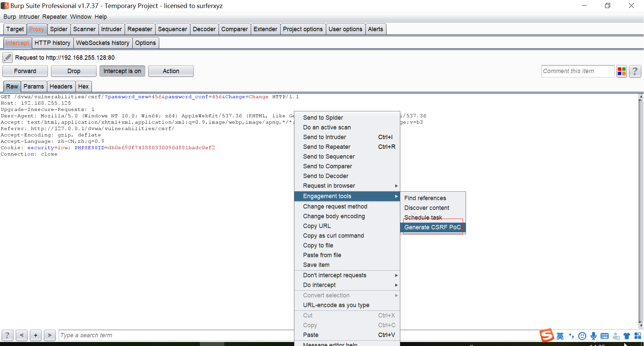Image resolution: width=644 pixels, height=346 pixels.
Task: Click the Sogou voice input microphone
Action: coord(593,336)
